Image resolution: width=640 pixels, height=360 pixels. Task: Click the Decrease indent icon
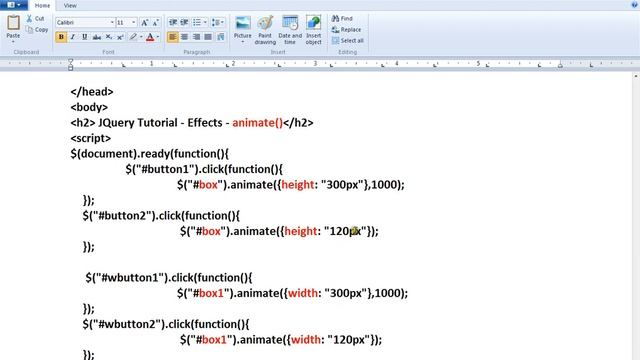[x=173, y=22]
